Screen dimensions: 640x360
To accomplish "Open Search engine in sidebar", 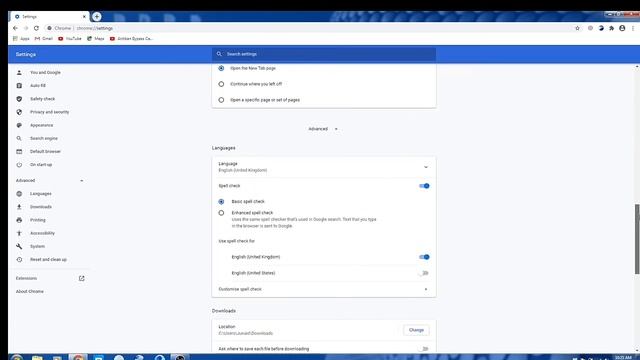I will [x=44, y=138].
